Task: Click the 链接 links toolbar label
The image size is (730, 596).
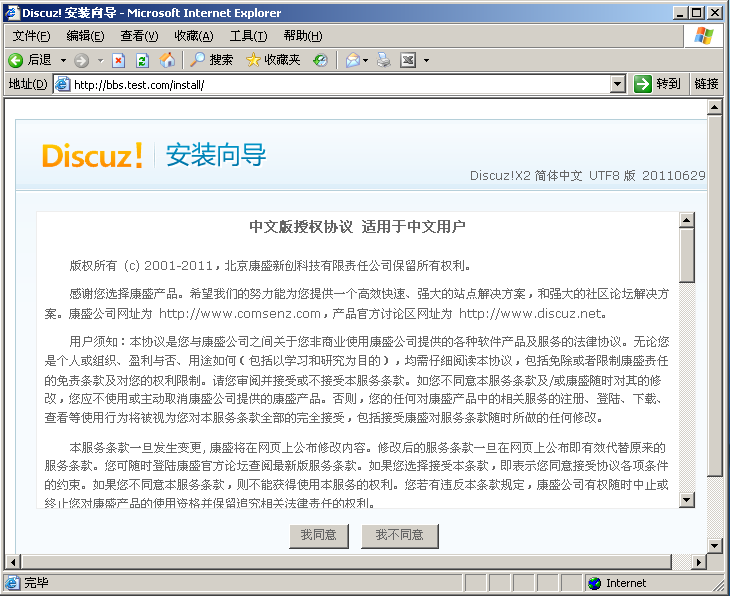Action: coord(706,84)
